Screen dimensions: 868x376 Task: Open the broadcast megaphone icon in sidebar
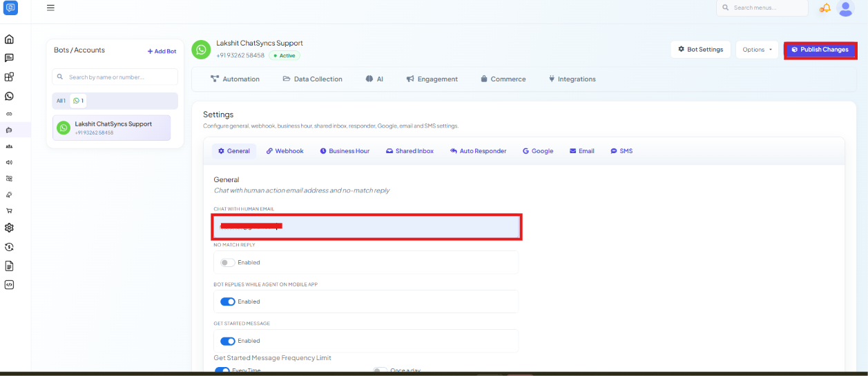9,163
